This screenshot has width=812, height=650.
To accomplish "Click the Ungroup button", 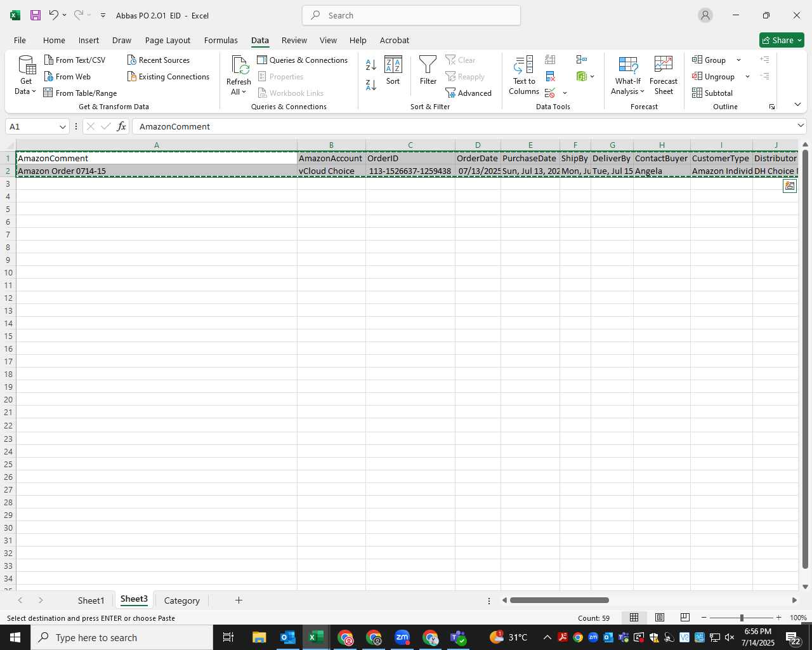I will click(x=714, y=76).
